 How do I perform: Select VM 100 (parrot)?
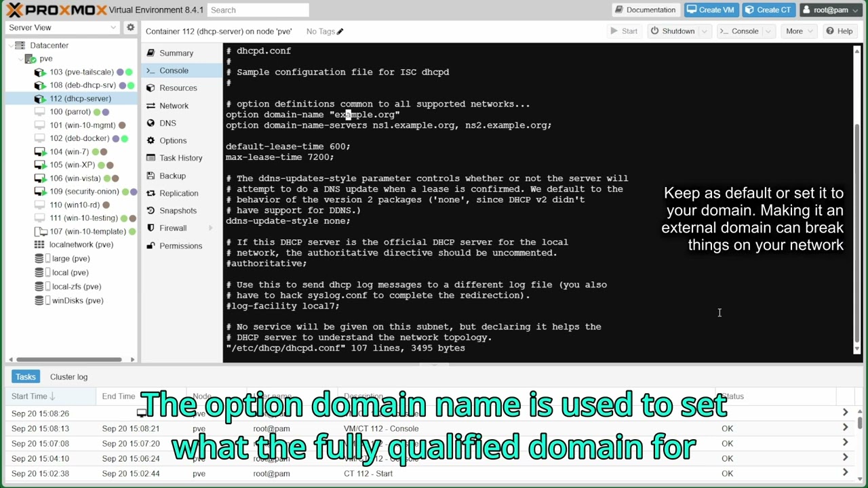pos(70,112)
